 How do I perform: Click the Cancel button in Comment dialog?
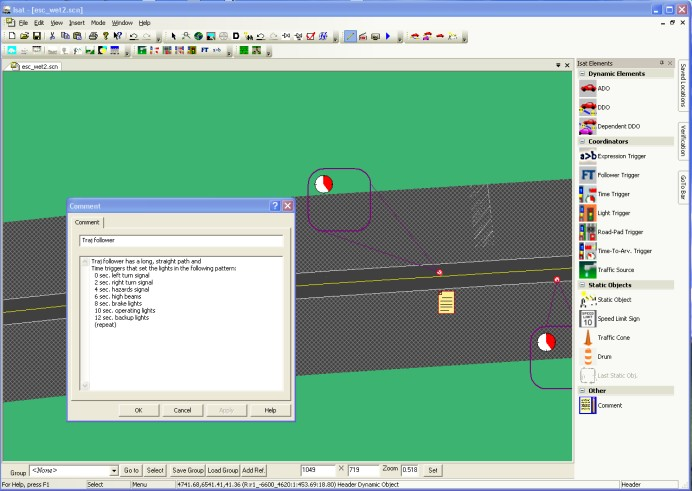point(182,410)
